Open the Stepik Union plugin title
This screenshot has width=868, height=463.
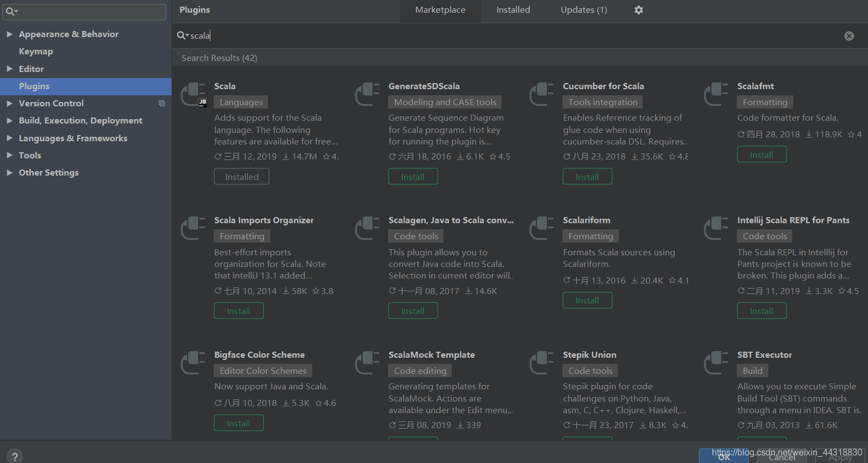(590, 355)
